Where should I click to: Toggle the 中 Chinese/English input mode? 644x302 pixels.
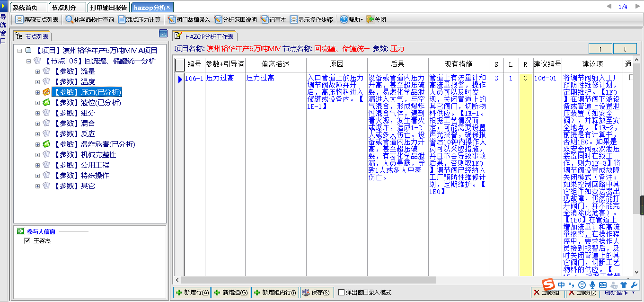click(561, 285)
